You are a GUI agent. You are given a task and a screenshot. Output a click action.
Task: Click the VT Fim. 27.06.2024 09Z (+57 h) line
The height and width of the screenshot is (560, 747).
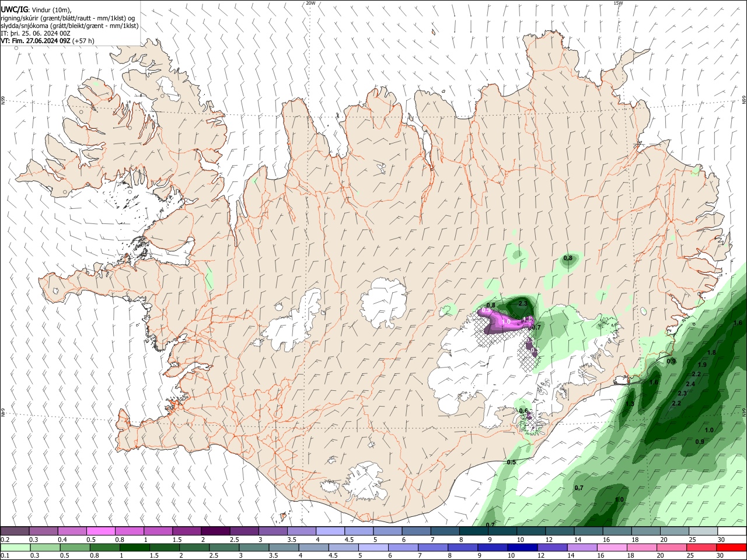point(47,41)
